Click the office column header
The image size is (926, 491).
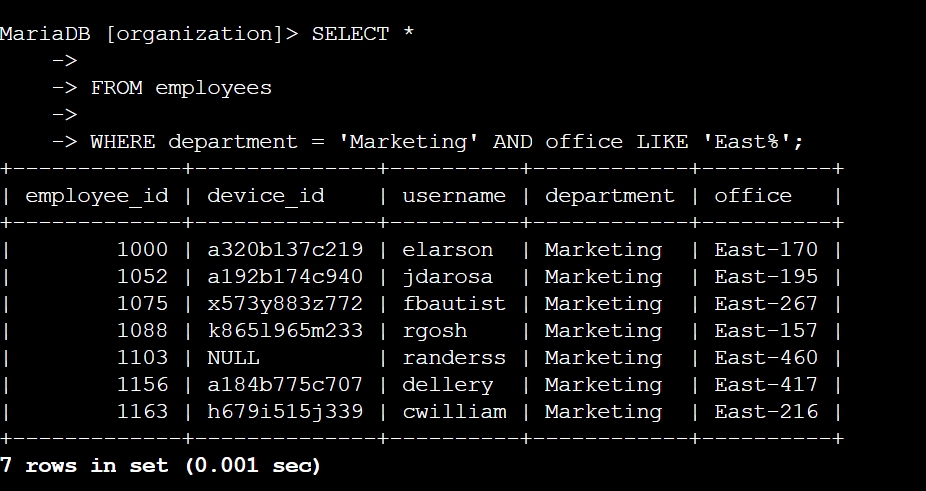pyautogui.click(x=753, y=196)
